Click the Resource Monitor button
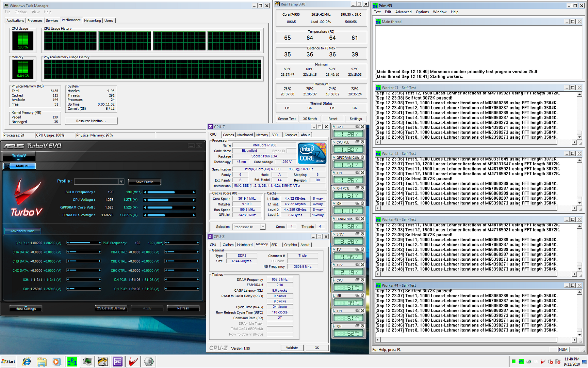588x368 pixels. 91,121
